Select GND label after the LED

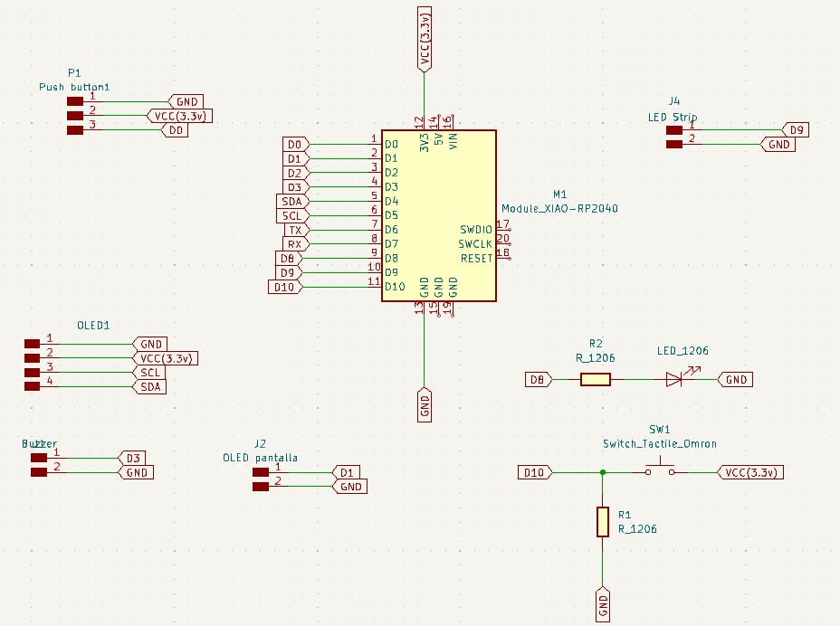tap(735, 380)
